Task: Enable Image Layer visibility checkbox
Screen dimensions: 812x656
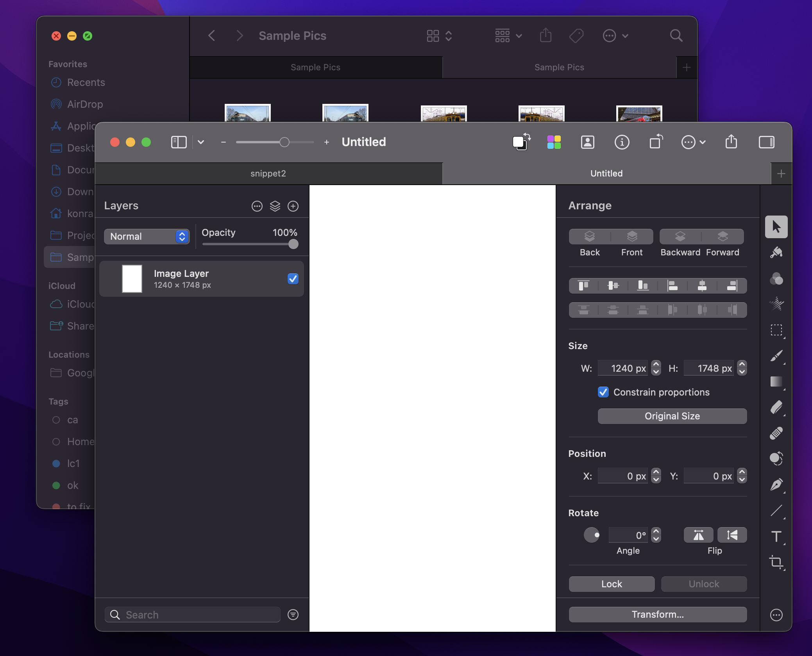Action: pos(293,278)
